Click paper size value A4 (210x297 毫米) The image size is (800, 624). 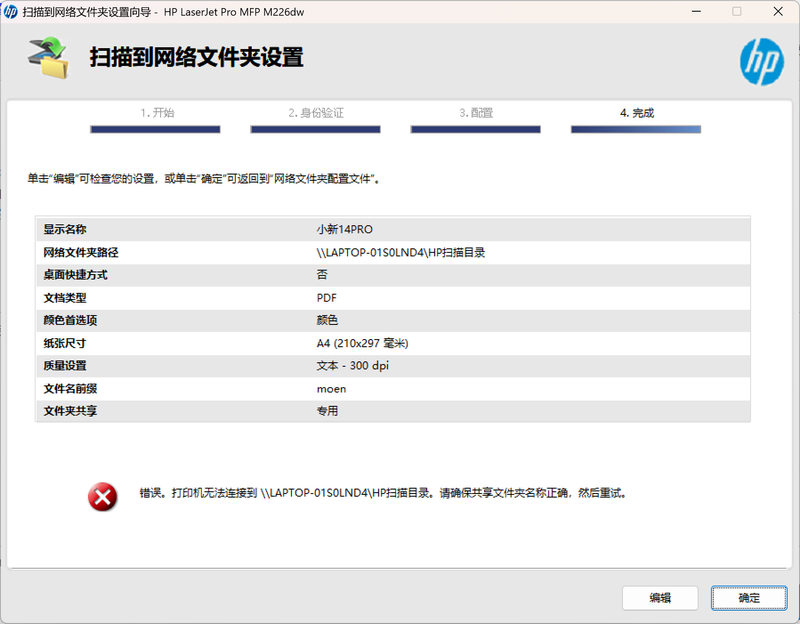pyautogui.click(x=362, y=343)
